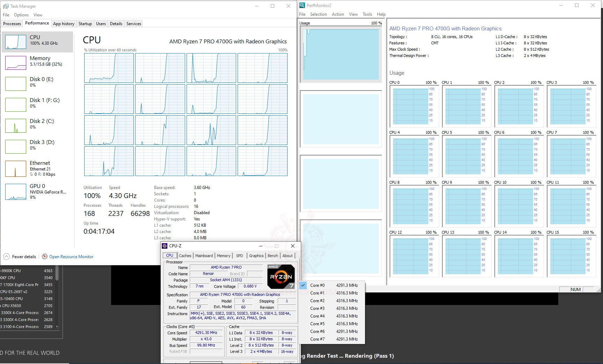Open the File menu in PerfMonitor2
Image resolution: width=603 pixels, height=364 pixels.
[x=302, y=14]
